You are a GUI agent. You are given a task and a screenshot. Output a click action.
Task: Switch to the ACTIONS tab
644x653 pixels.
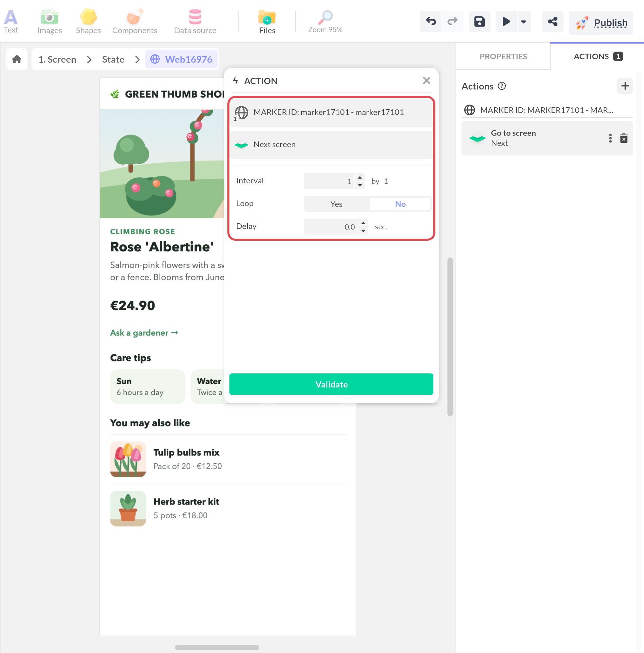597,56
